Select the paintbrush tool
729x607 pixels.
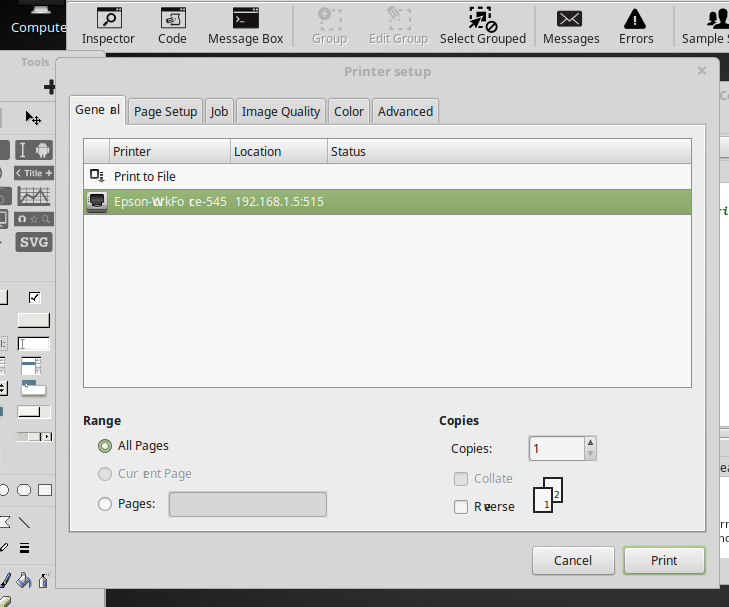tap(6, 580)
